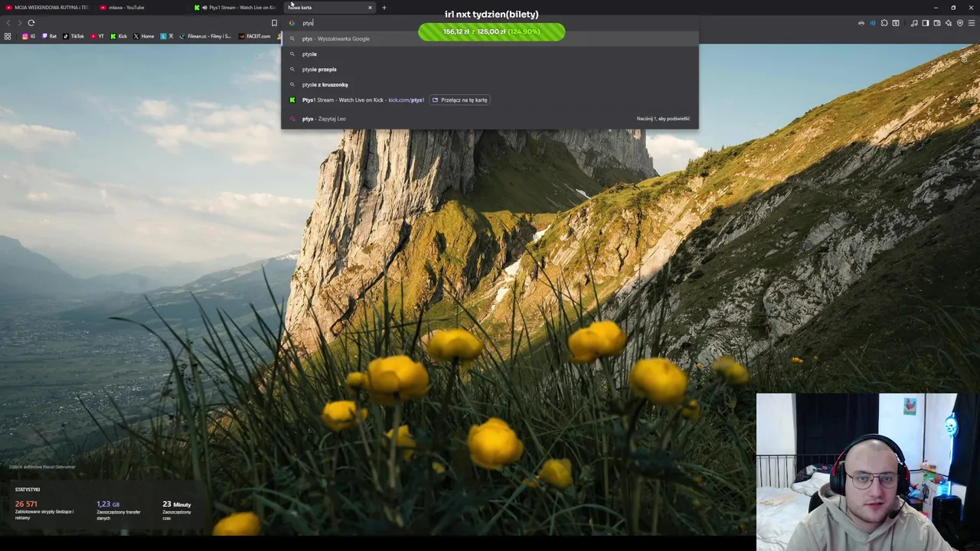The height and width of the screenshot is (551, 980).
Task: Click the STATYSTYKI heading
Action: tap(28, 490)
